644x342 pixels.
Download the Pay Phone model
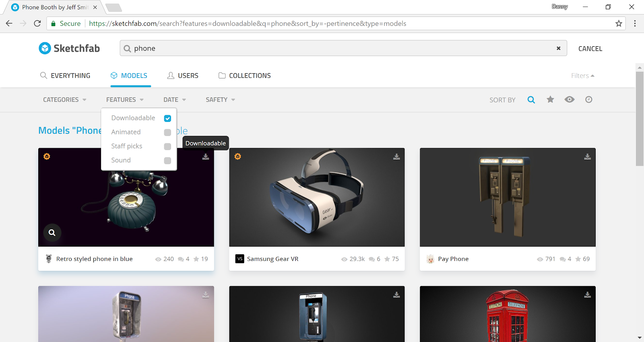(x=588, y=157)
